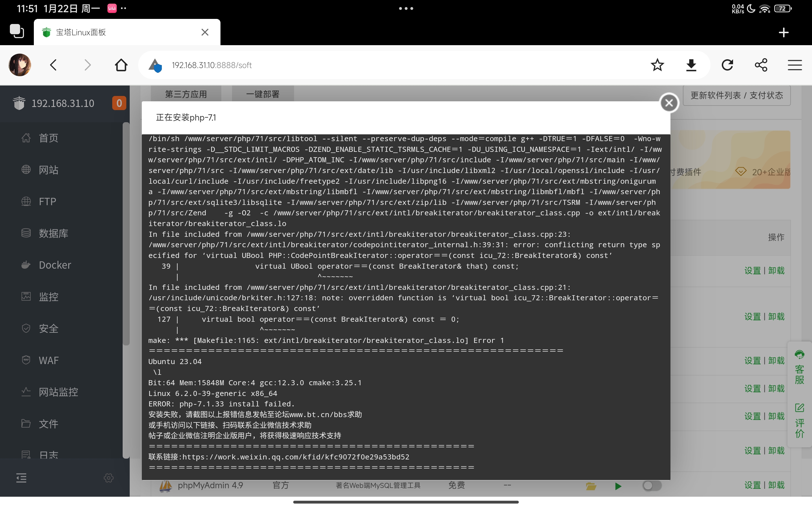Open 网站 in the sidebar
The image size is (812, 508).
[49, 170]
